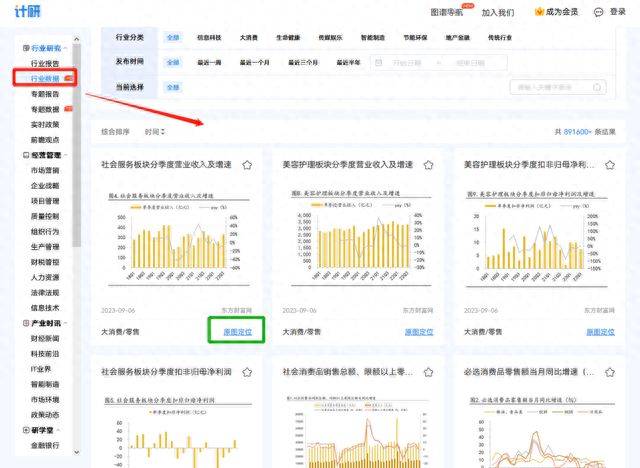
Task: Click the crown icon next to 成为会员
Action: [x=539, y=12]
